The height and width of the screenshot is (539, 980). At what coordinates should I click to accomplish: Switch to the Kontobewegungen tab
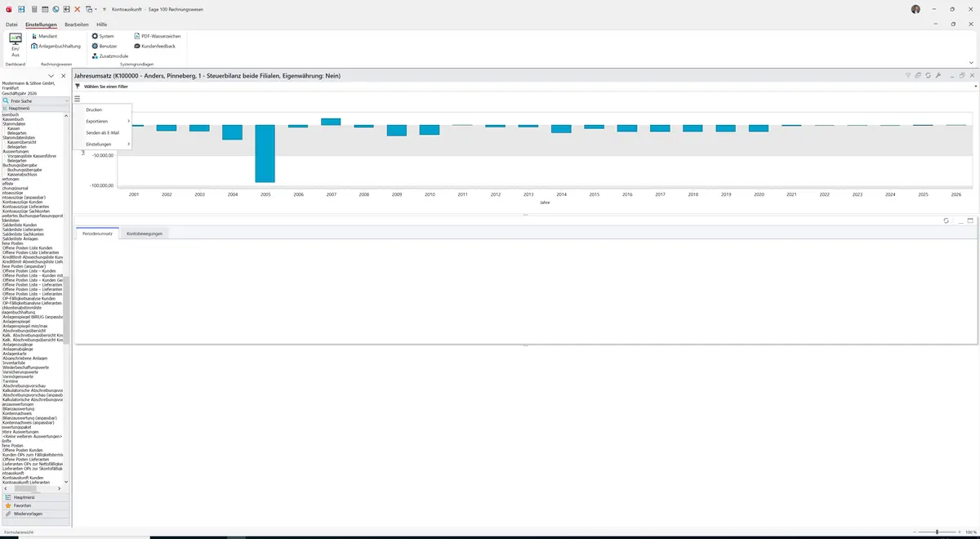click(x=144, y=234)
